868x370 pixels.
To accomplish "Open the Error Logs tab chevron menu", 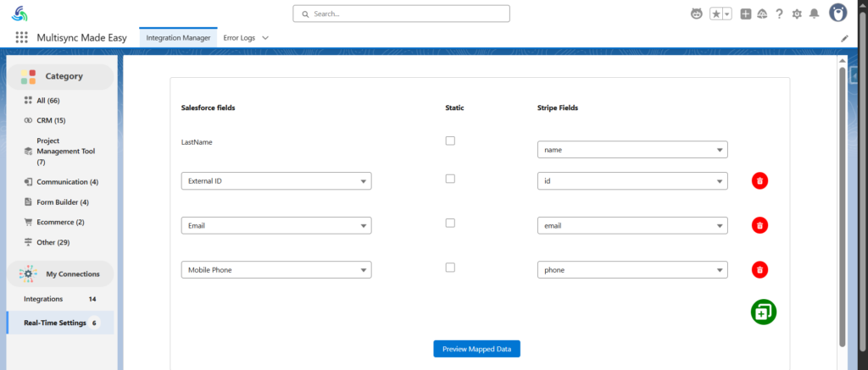I will point(265,38).
